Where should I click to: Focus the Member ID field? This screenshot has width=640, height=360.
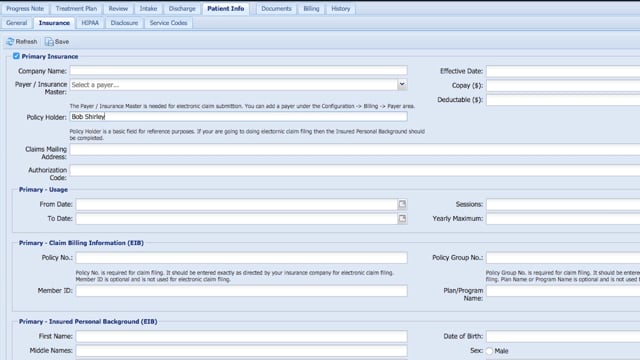tap(242, 291)
